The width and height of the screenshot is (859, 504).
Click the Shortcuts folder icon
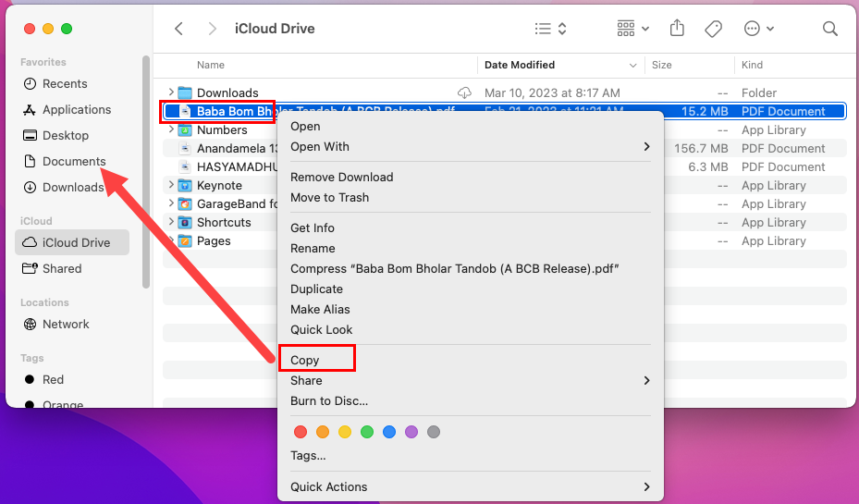point(185,223)
